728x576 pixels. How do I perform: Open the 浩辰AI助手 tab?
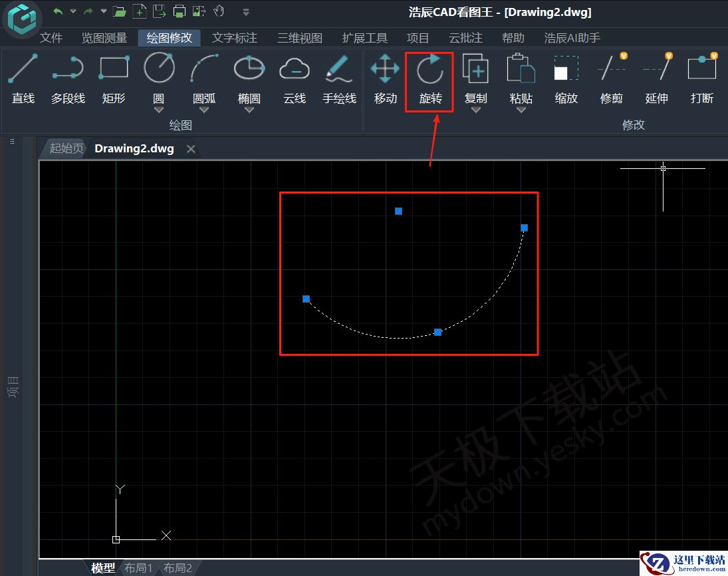(x=572, y=38)
